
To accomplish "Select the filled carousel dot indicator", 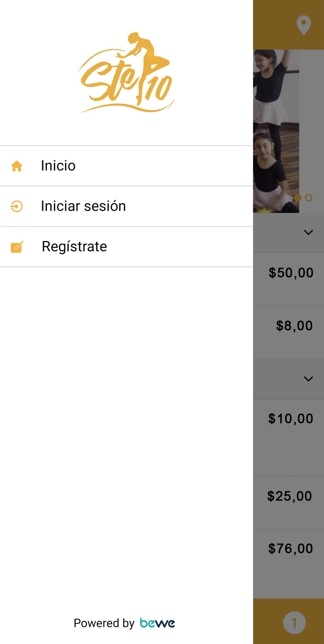I will pos(298,198).
